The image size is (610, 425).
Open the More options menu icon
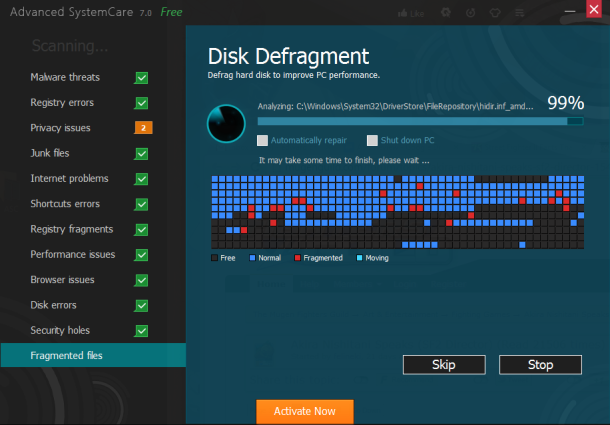click(520, 13)
